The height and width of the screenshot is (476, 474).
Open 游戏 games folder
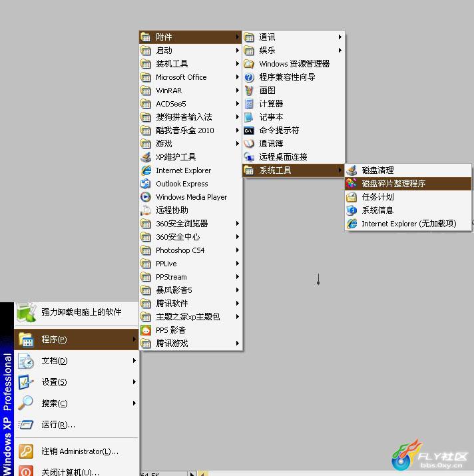click(190, 144)
